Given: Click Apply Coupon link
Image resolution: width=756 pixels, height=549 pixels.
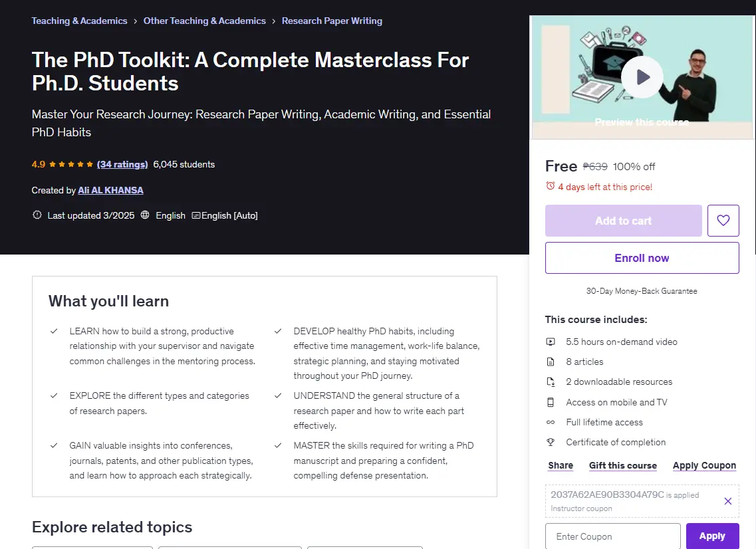Looking at the screenshot, I should 704,466.
